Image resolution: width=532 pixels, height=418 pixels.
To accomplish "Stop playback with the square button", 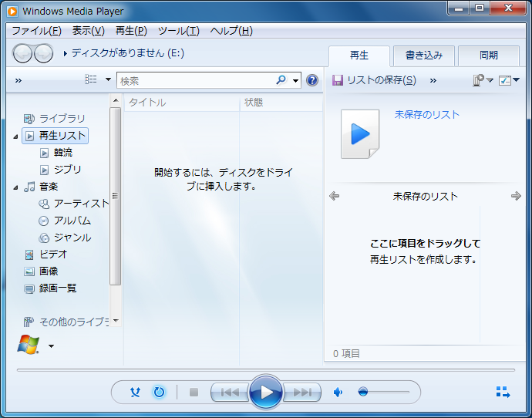I will [x=194, y=393].
